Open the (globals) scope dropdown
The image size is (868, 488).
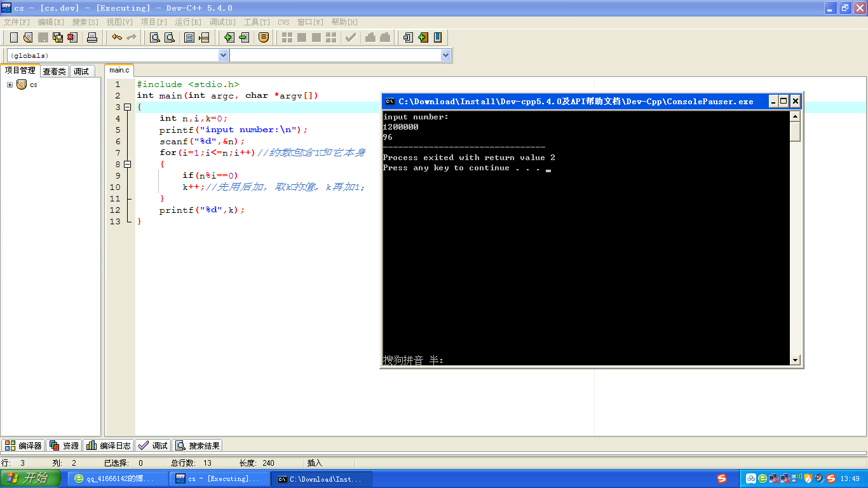[223, 55]
